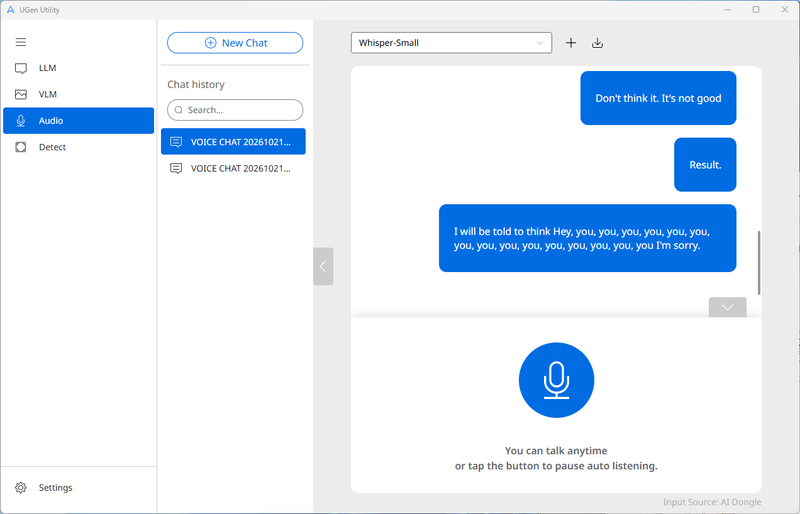Switch to the VLM section

tap(79, 94)
